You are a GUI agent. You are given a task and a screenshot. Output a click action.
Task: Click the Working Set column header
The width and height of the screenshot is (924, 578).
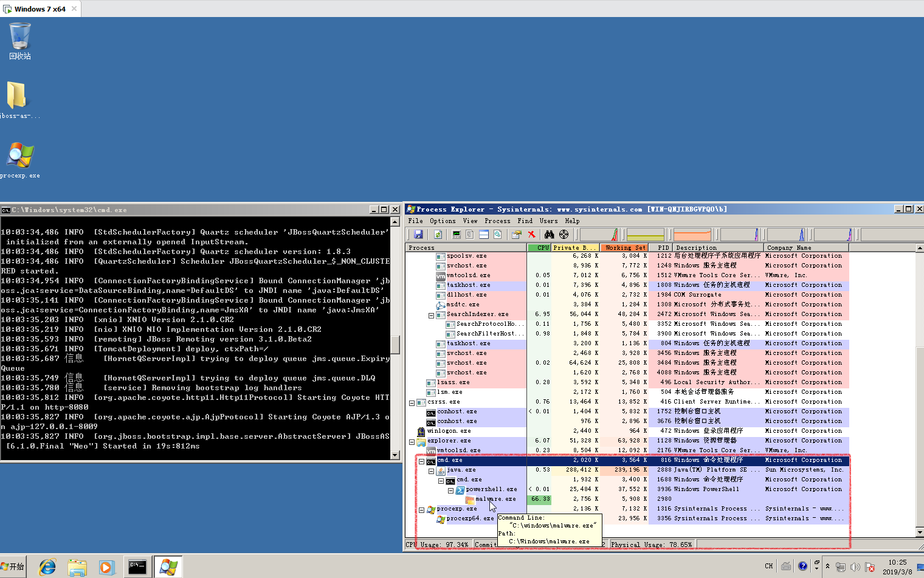(x=624, y=248)
